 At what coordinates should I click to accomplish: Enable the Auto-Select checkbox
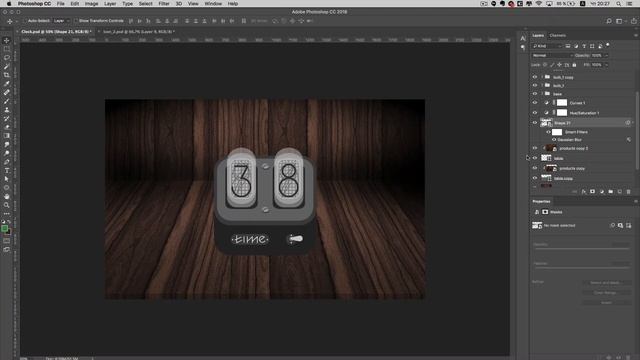click(x=25, y=21)
